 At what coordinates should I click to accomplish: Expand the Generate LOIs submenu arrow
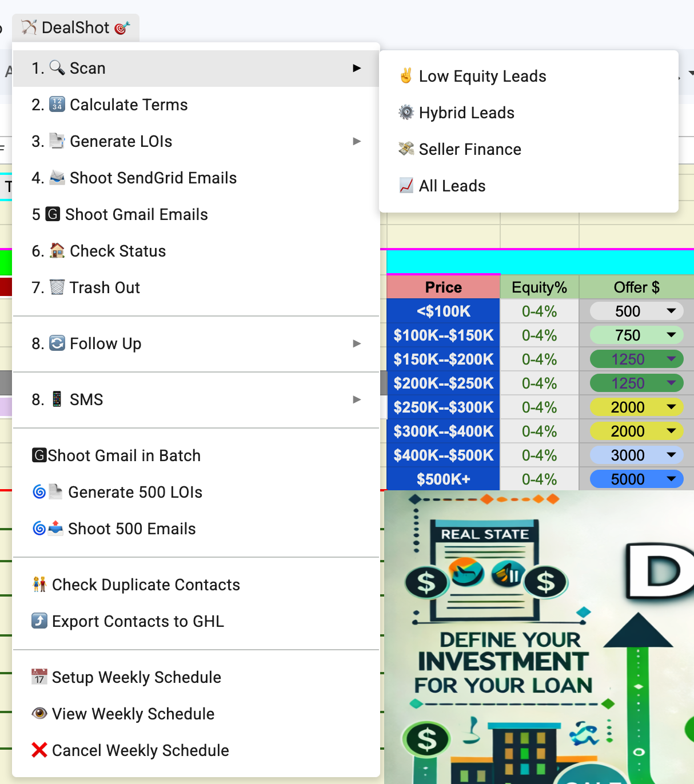[x=357, y=141]
